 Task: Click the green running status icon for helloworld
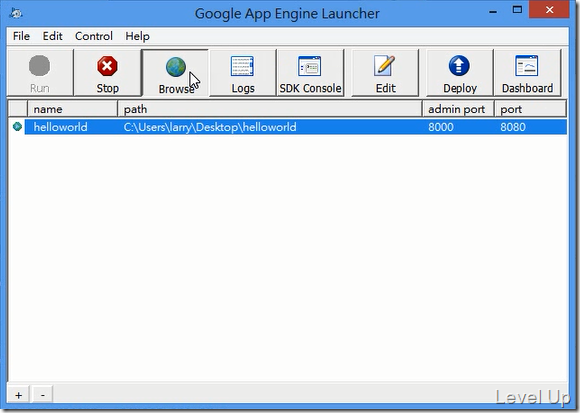(x=17, y=127)
